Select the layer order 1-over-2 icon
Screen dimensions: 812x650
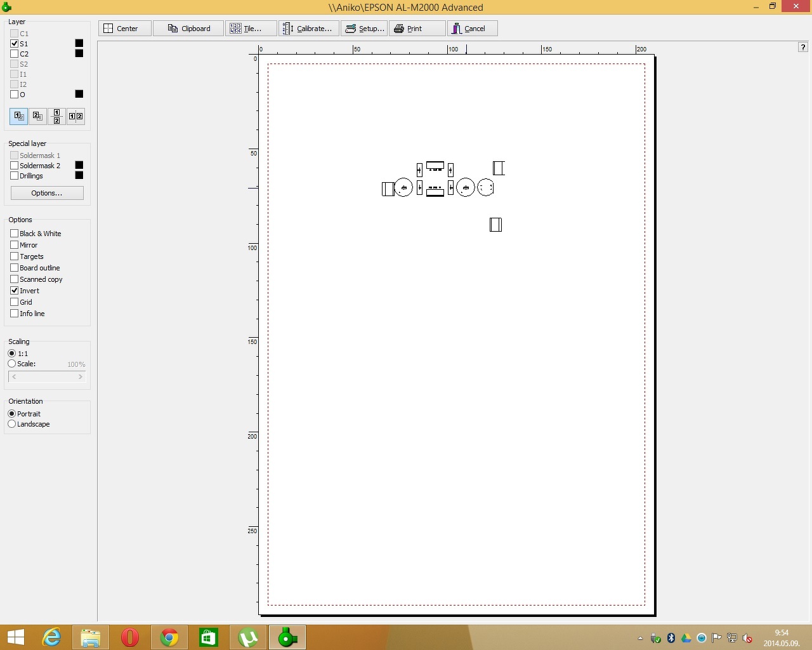[18, 116]
